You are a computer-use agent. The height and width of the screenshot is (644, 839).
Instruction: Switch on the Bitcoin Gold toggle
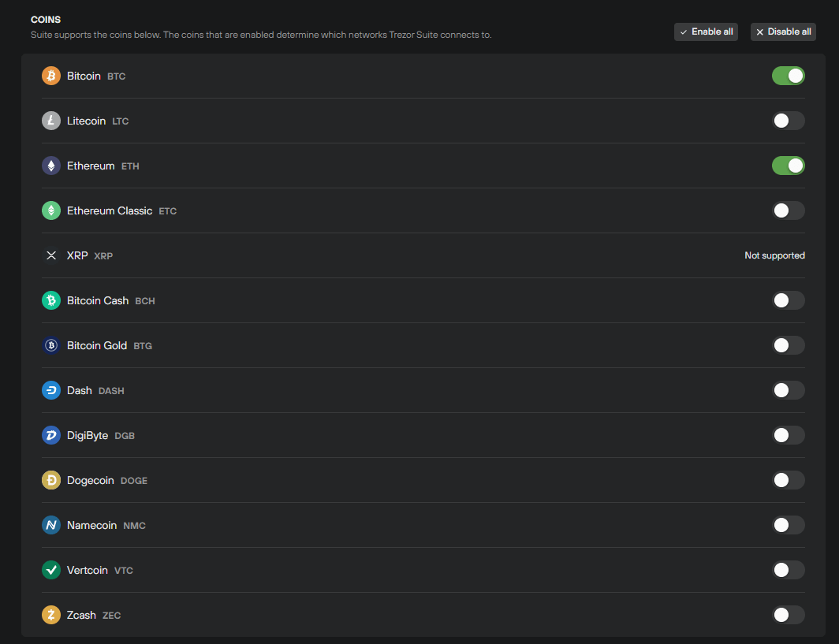coord(789,345)
